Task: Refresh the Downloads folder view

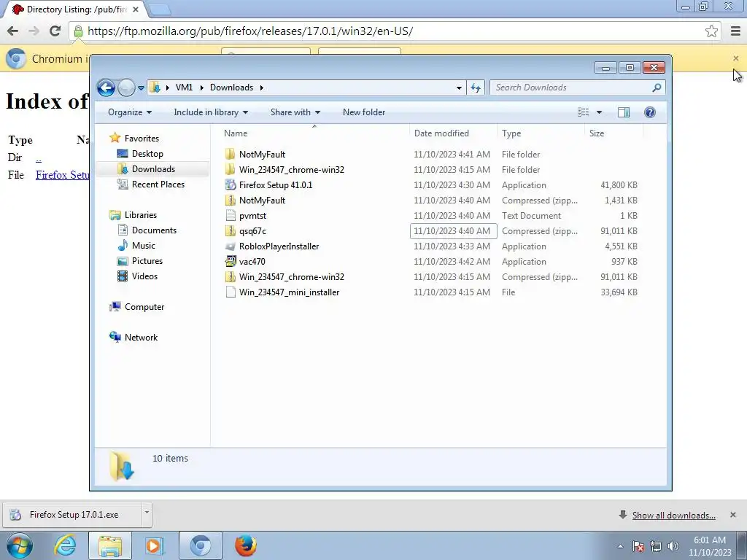Action: [x=476, y=87]
